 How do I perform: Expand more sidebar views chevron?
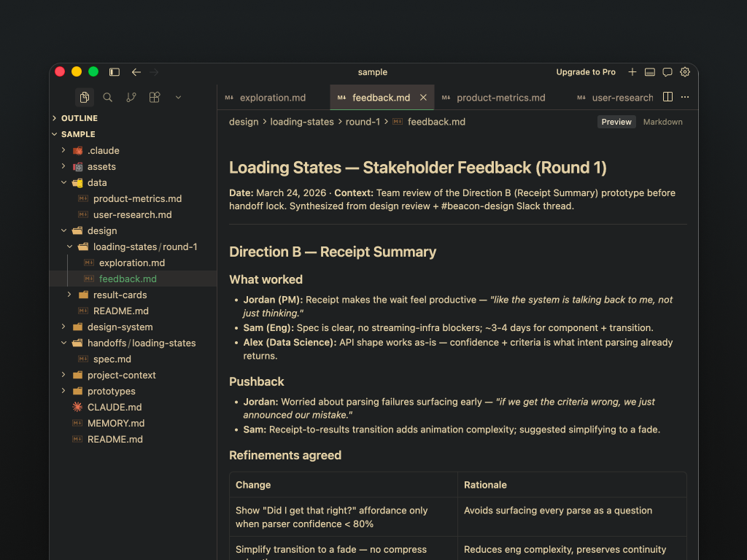[178, 97]
